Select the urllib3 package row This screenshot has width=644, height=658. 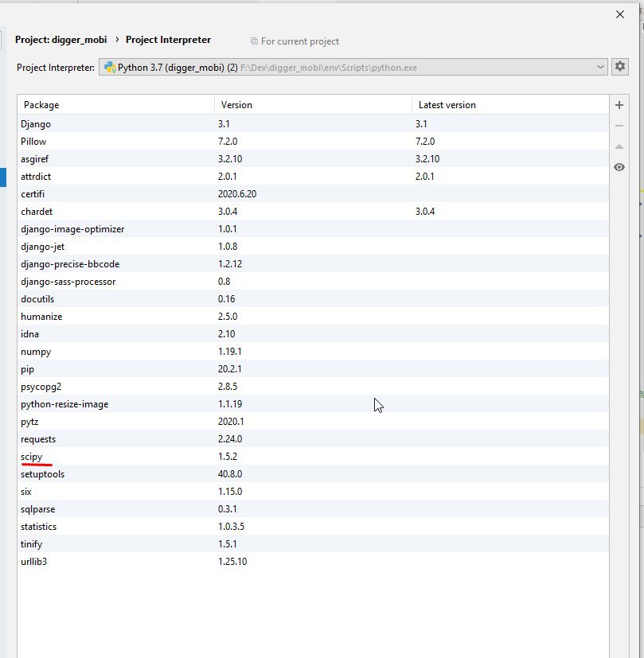click(x=313, y=562)
